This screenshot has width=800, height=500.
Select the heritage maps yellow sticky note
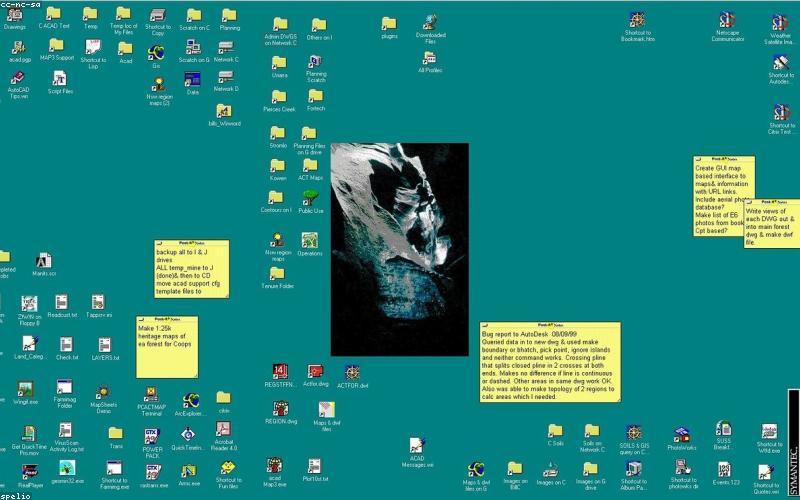pos(167,347)
